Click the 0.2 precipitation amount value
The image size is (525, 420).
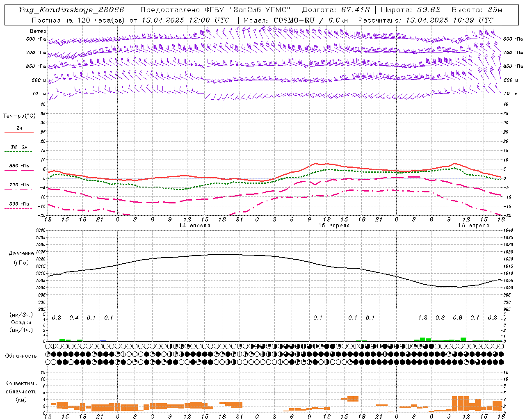[492, 318]
